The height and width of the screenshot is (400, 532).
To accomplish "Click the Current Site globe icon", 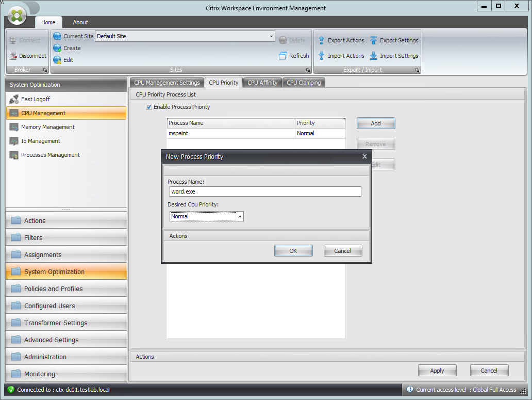I will [57, 36].
